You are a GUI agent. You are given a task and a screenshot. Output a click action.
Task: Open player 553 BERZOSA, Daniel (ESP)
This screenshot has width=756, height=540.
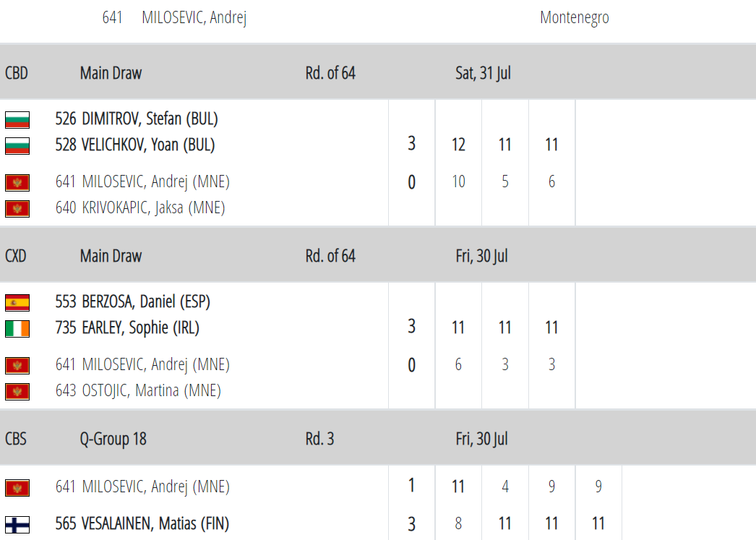133,301
